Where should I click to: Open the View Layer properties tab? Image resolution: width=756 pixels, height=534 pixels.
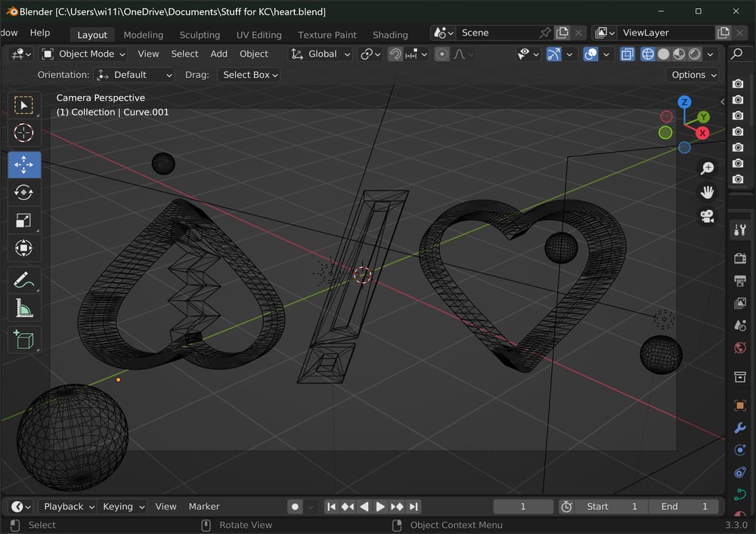coord(740,303)
